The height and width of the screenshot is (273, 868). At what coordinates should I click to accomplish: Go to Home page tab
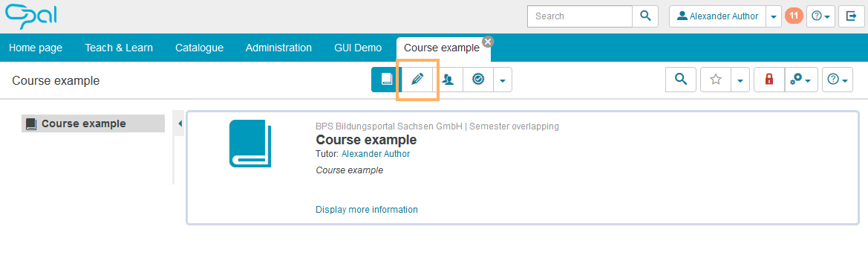(x=36, y=48)
